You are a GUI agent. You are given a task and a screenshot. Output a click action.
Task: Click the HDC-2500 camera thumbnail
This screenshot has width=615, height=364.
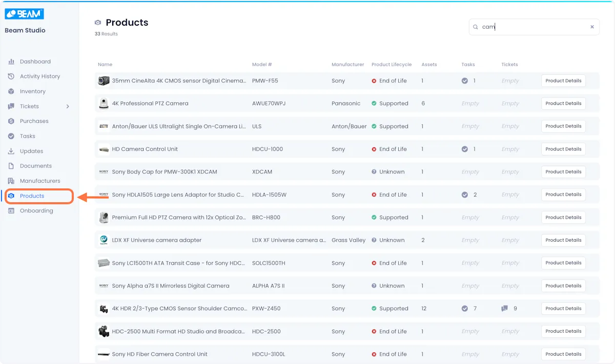[x=104, y=331]
